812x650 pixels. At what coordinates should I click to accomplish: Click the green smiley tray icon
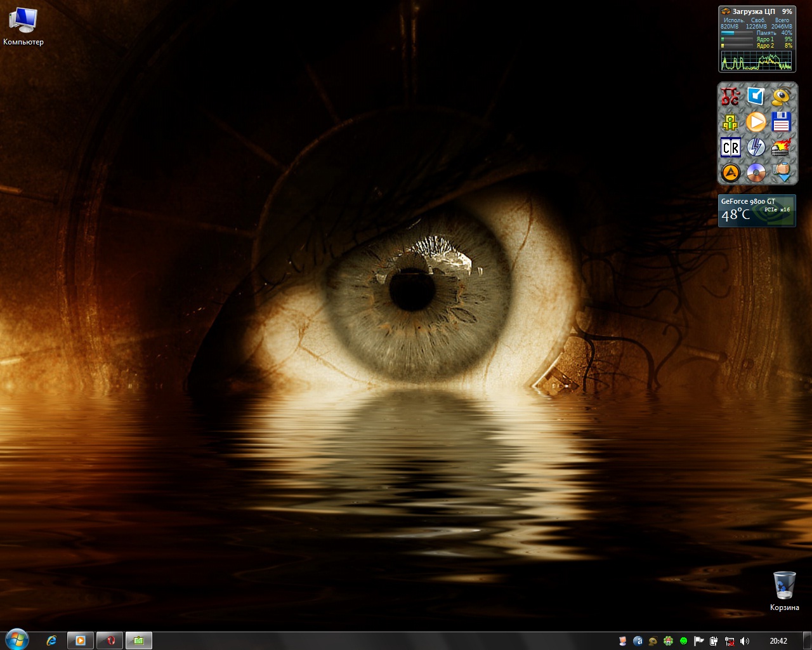[x=683, y=641]
